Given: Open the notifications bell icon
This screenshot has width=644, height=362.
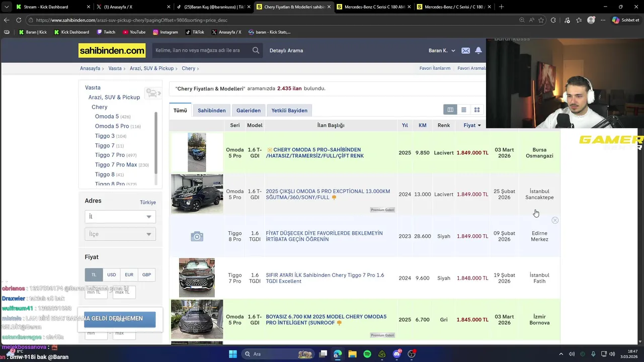Looking at the screenshot, I should point(478,50).
